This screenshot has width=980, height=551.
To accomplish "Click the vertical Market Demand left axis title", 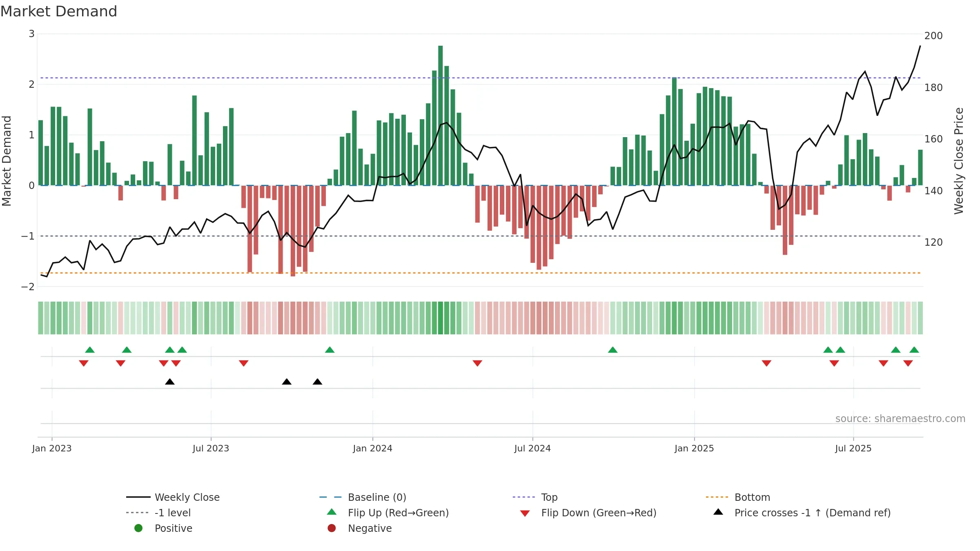I will (7, 161).
